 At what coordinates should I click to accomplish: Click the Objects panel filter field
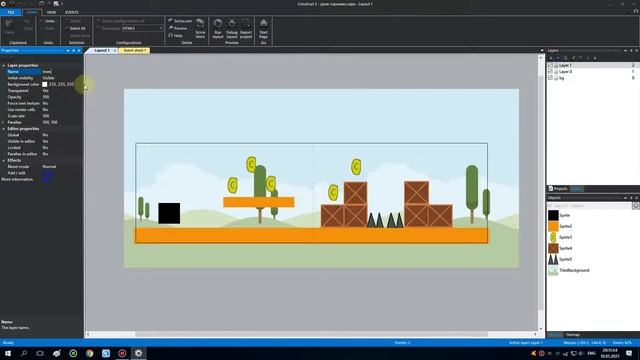click(x=589, y=206)
